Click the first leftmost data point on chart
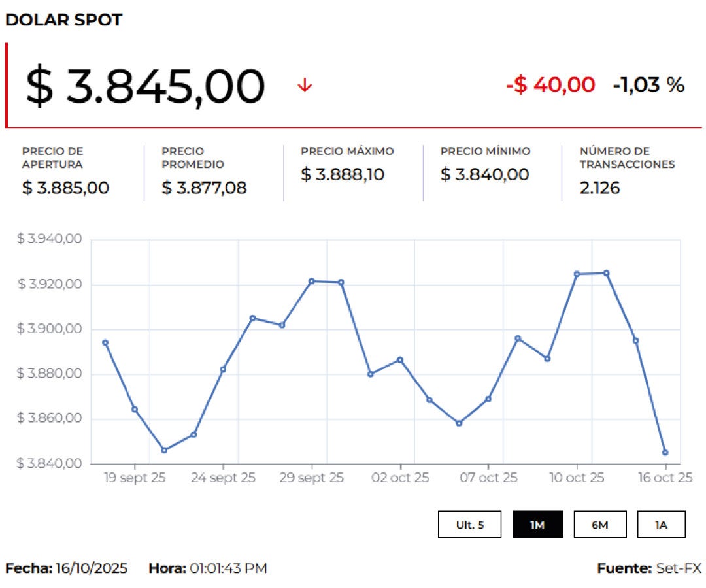This screenshot has width=706, height=588. (x=105, y=342)
